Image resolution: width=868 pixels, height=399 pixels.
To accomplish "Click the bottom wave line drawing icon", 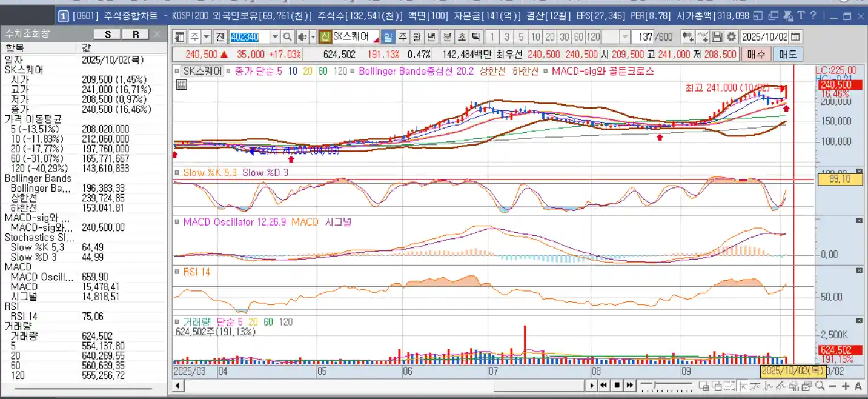I will point(768,386).
